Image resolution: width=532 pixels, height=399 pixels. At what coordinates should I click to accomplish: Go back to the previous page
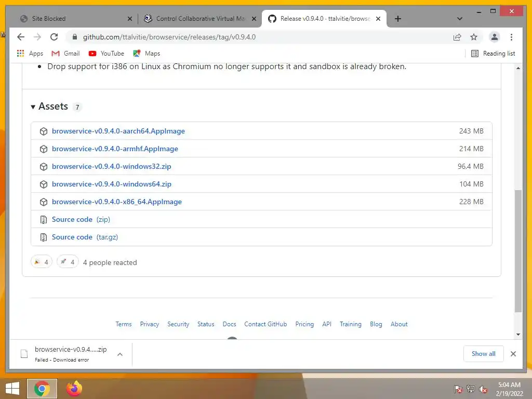tap(21, 37)
